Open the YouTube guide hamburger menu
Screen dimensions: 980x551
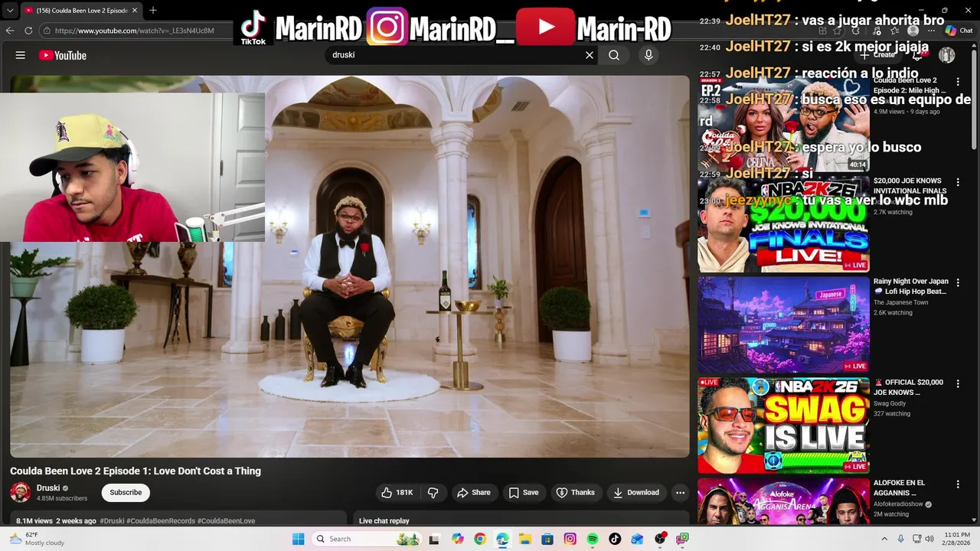point(21,55)
